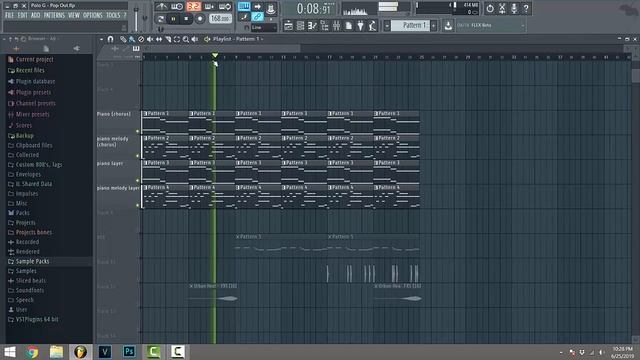This screenshot has width=640, height=360.
Task: Select the Draw pencil tool in playlist
Action: tap(123, 39)
